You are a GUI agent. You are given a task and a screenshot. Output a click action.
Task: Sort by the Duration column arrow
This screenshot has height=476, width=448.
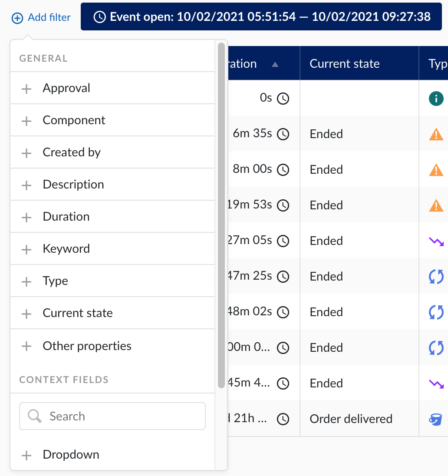point(274,64)
